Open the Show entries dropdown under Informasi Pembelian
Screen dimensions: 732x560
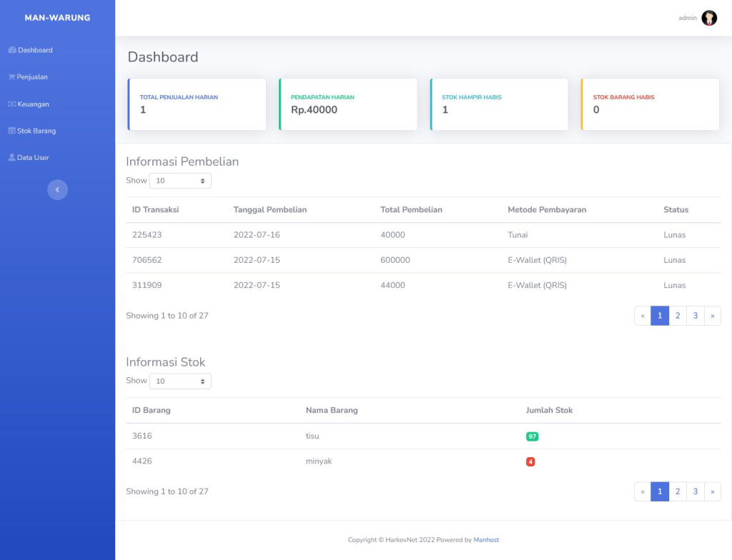[x=179, y=181]
